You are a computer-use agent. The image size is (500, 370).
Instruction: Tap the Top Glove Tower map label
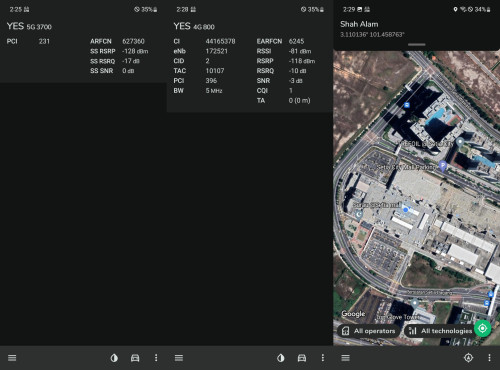397,317
